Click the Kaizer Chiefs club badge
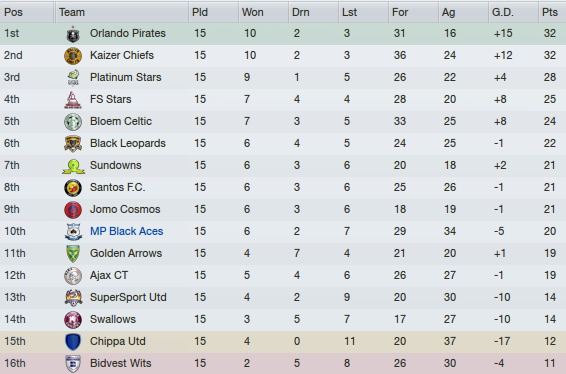Screen dimensions: 566x374 pos(73,56)
